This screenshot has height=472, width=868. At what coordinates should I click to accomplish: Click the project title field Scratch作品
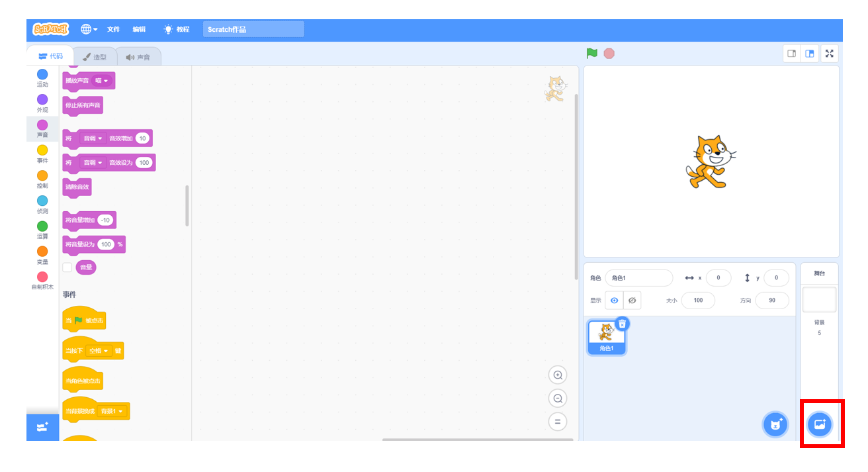click(x=253, y=29)
